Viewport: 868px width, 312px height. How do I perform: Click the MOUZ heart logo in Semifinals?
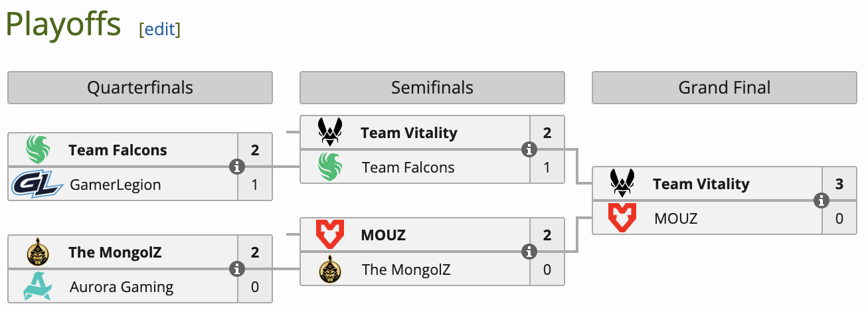(x=330, y=235)
